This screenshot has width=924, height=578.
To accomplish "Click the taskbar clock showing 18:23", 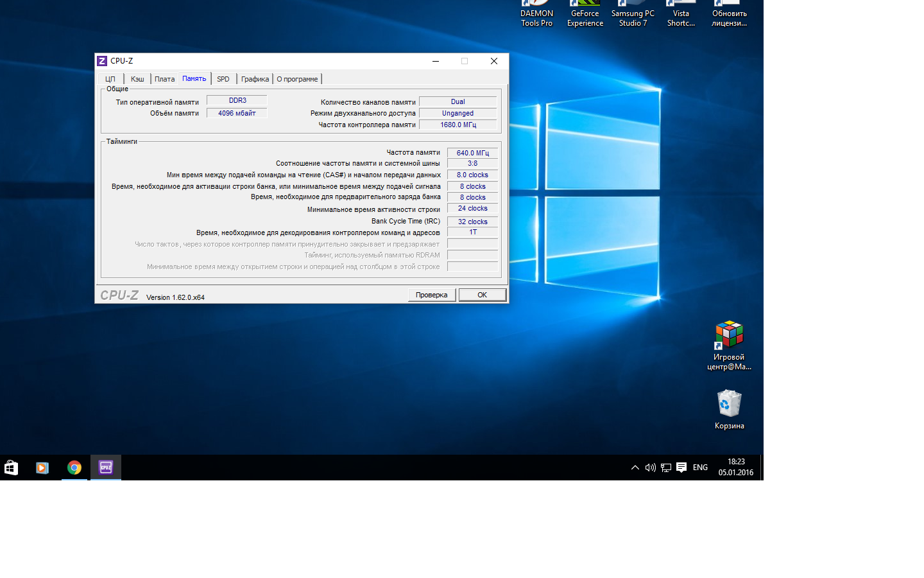I will (736, 467).
